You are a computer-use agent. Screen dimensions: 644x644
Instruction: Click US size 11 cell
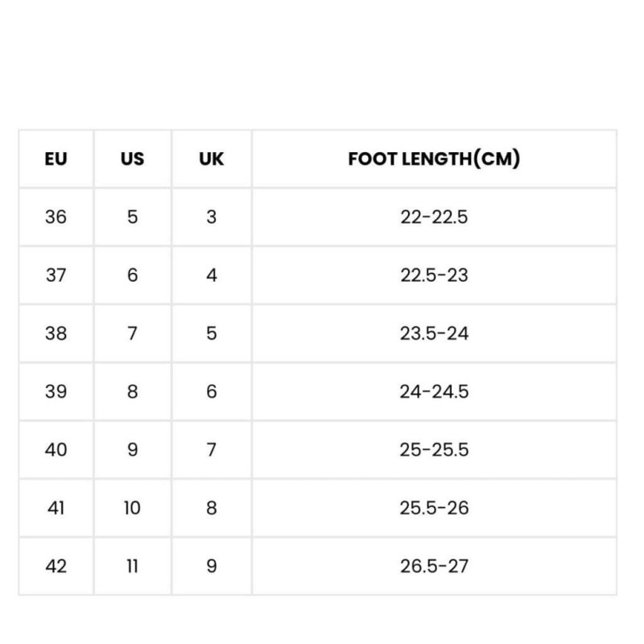click(133, 567)
